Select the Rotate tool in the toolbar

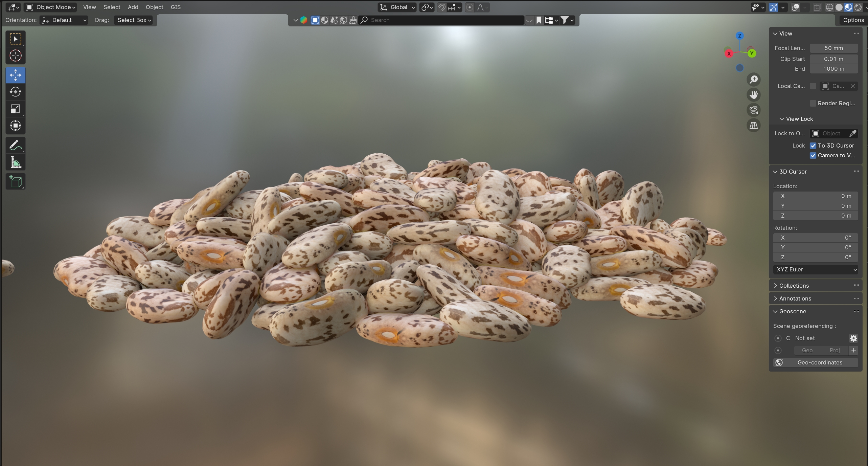15,92
